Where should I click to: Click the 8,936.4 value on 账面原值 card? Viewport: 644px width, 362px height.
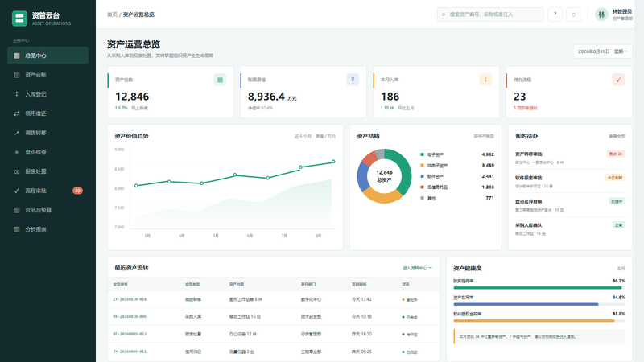tap(266, 97)
